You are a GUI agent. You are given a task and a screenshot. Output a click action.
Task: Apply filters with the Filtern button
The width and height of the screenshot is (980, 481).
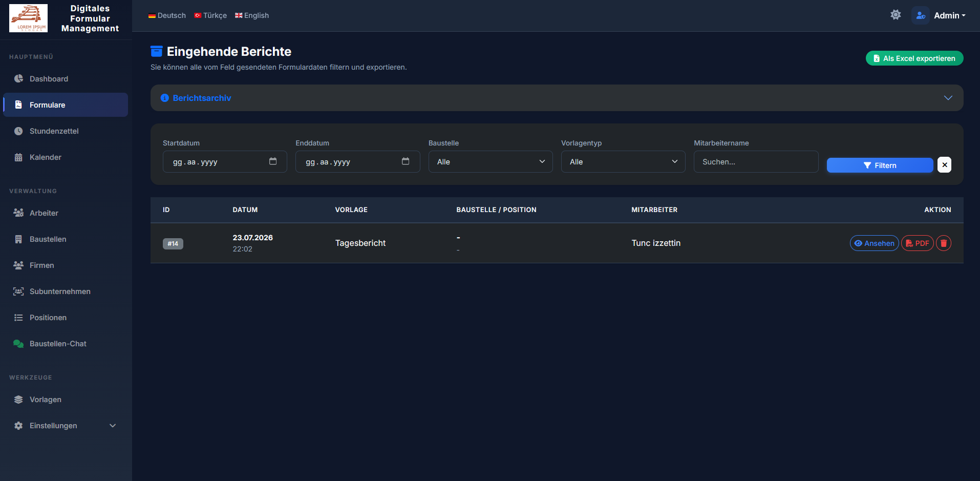pos(880,165)
